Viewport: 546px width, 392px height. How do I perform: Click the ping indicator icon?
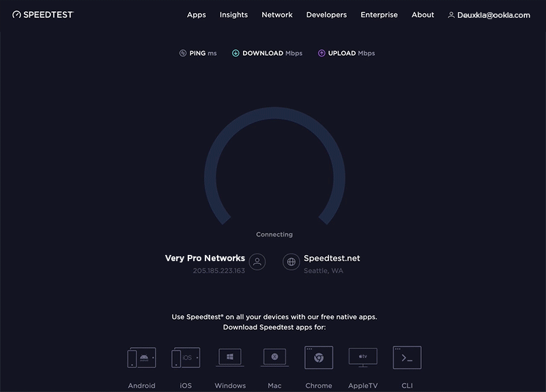183,53
